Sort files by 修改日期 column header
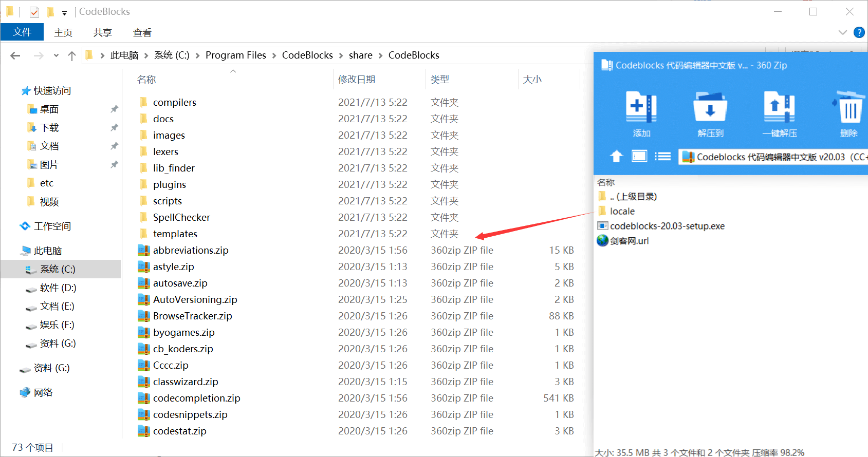This screenshot has height=457, width=868. click(x=357, y=80)
